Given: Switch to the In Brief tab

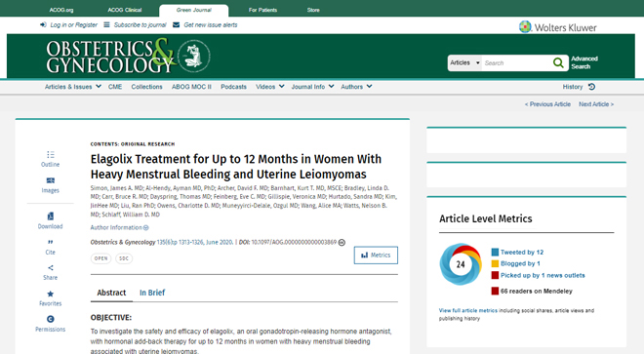Looking at the screenshot, I should 152,293.
